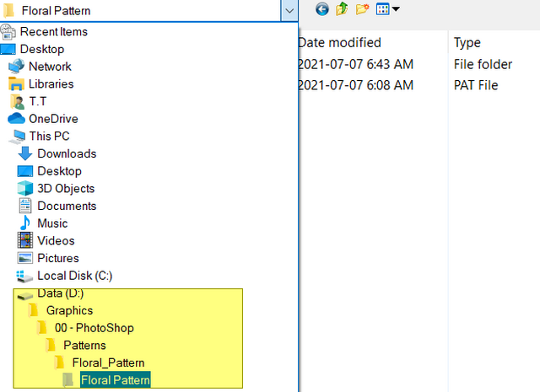Click the PAT File type cell
Image resolution: width=540 pixels, height=392 pixels.
coord(476,85)
